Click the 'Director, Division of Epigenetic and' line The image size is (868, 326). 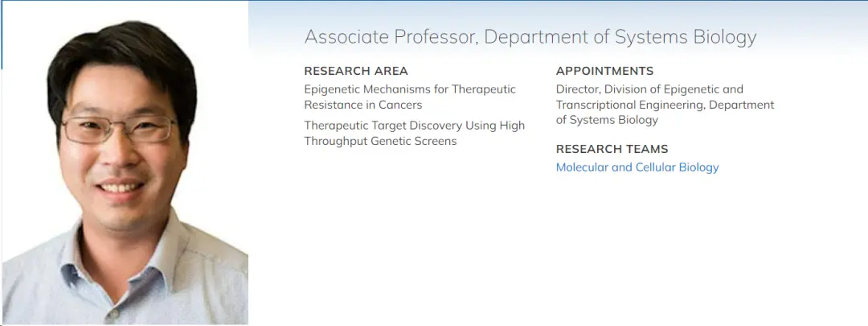click(649, 89)
